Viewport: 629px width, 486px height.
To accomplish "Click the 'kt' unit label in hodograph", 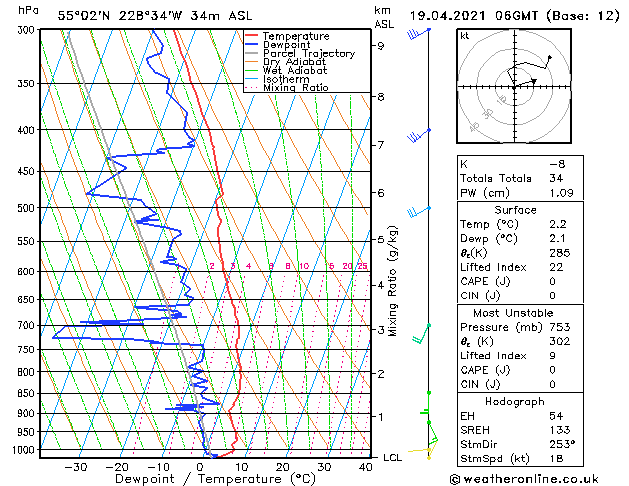I will (465, 36).
